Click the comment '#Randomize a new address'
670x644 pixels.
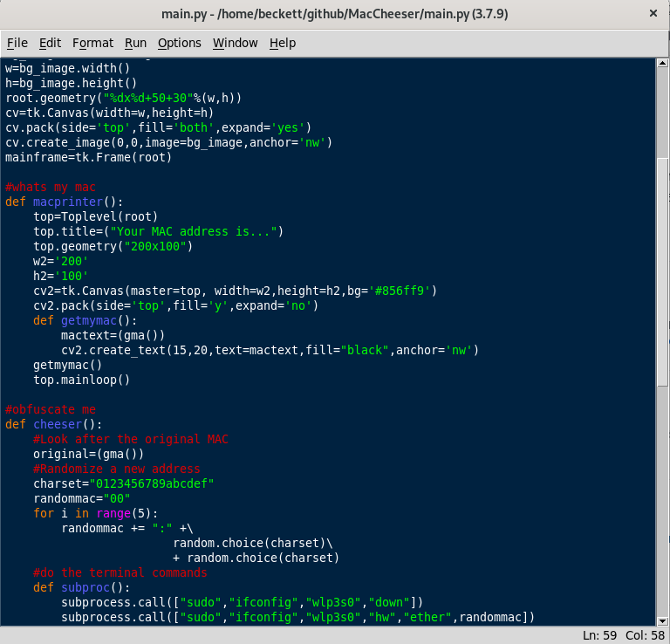(x=117, y=469)
